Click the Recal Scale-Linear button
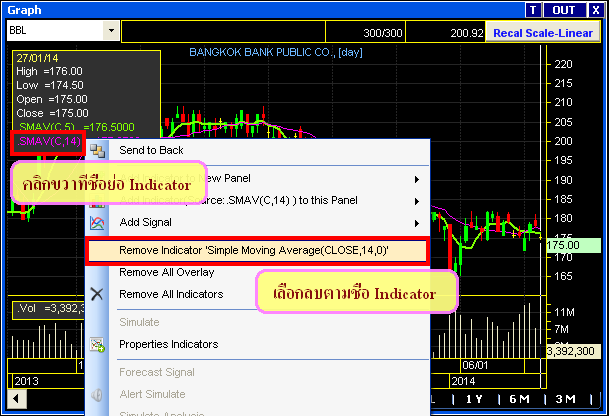 (543, 33)
